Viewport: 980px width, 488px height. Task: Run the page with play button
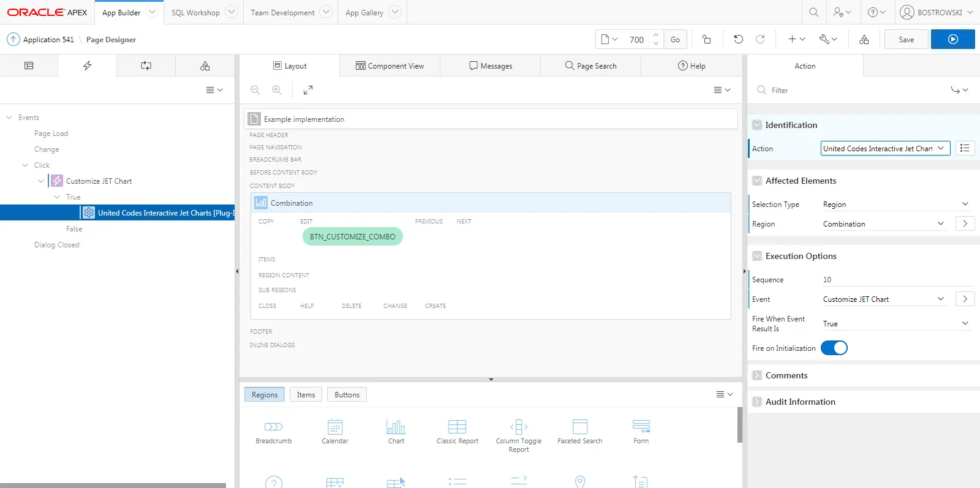(x=952, y=39)
